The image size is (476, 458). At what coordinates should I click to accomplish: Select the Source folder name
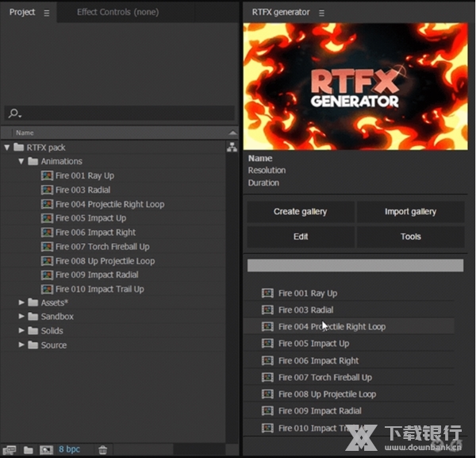54,345
